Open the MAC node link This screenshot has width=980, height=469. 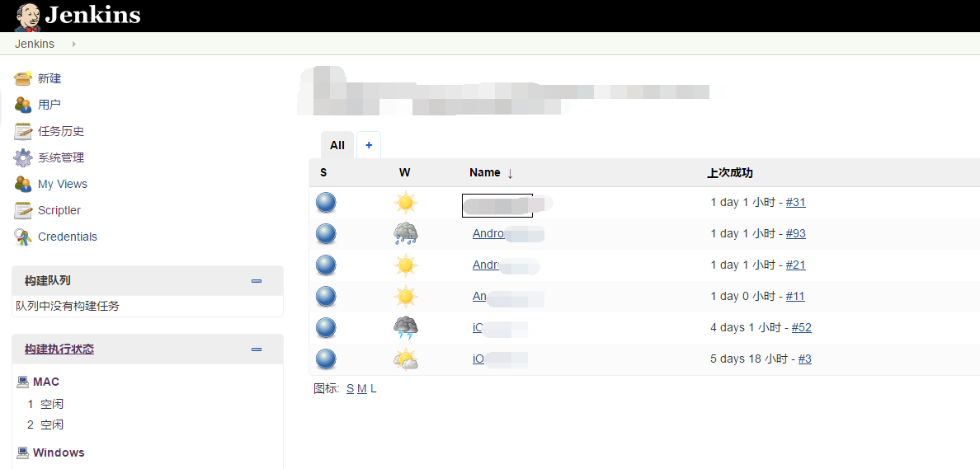[x=46, y=382]
